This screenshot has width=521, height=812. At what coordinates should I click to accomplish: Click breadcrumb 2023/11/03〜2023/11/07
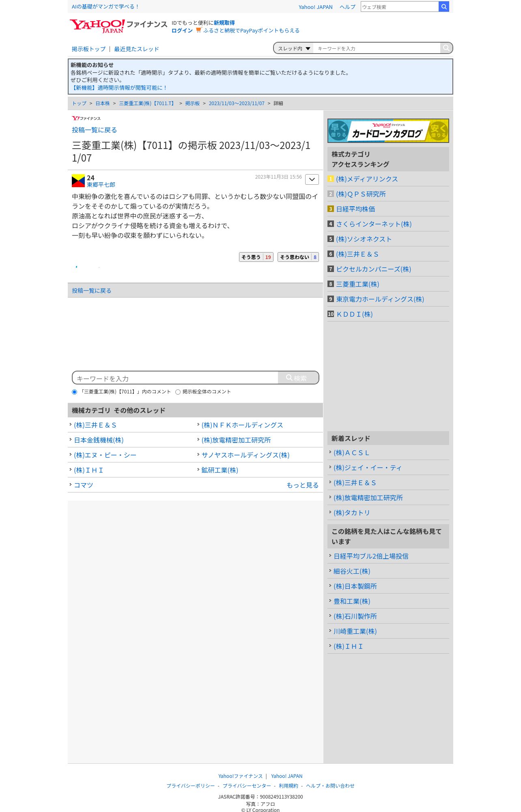point(237,104)
